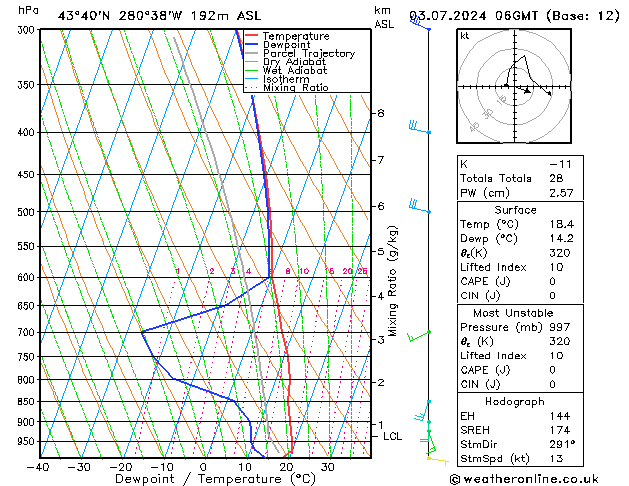Click the 'kt' unit label in hodograph

coord(464,36)
